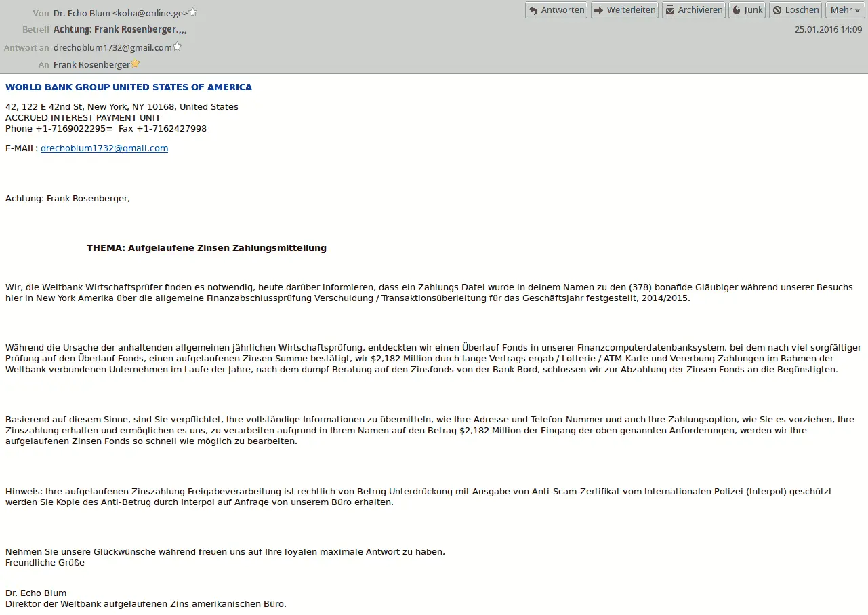Delete the email using Löschen
Image resolution: width=868 pixels, height=615 pixels.
pyautogui.click(x=795, y=10)
